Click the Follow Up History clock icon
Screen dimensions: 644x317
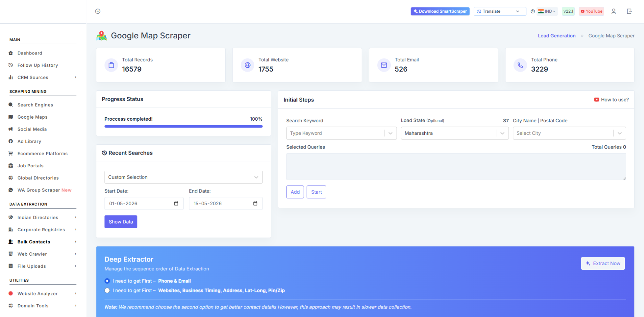coord(11,65)
